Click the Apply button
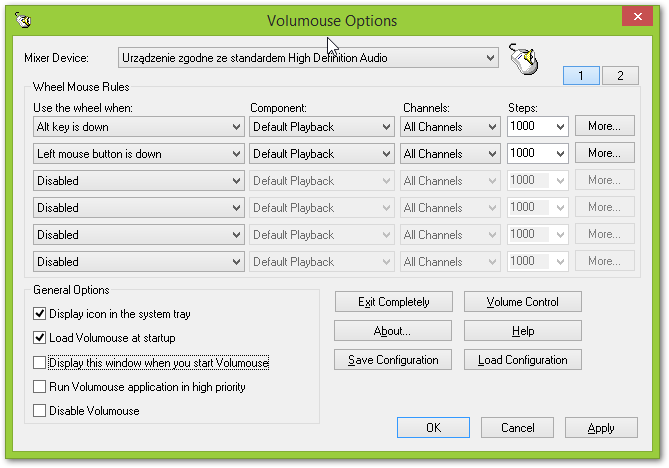This screenshot has height=468, width=669. coord(601,427)
